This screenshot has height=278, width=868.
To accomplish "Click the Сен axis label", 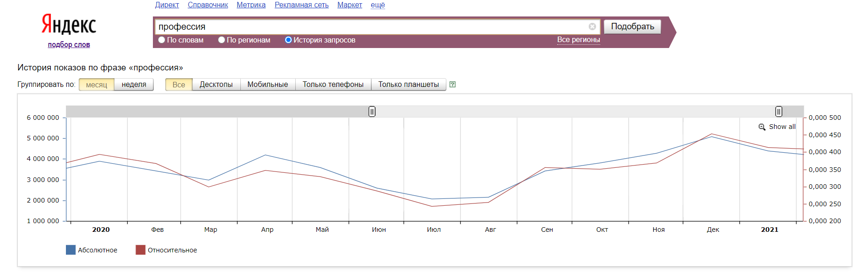I will (547, 230).
